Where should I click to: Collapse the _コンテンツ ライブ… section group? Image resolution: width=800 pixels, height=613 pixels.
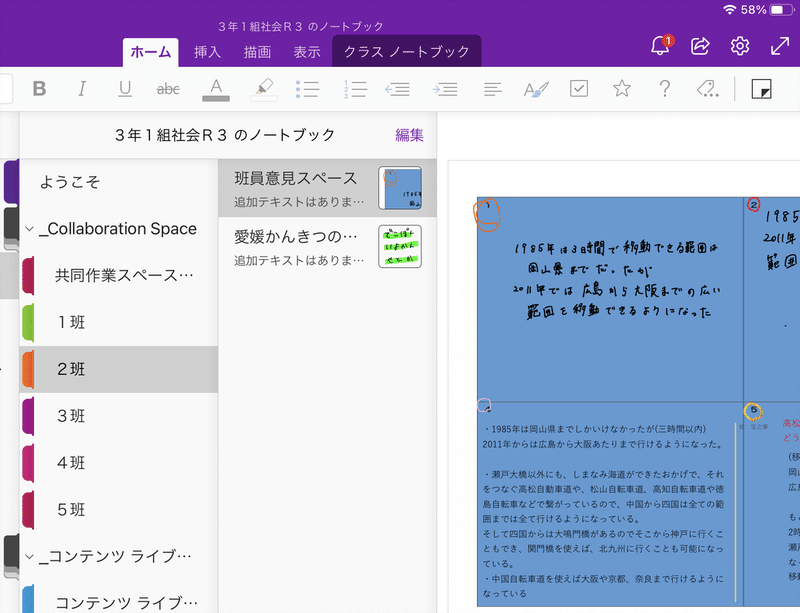[30, 556]
